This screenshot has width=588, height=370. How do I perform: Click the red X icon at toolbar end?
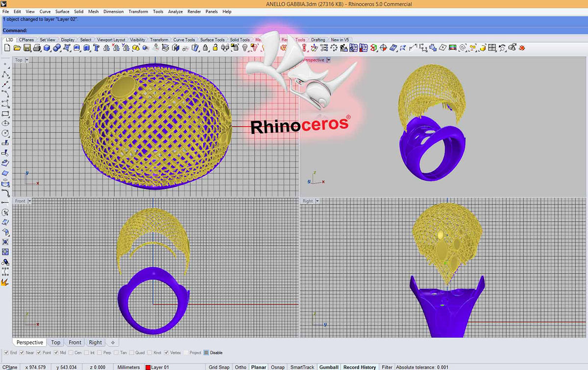point(522,48)
